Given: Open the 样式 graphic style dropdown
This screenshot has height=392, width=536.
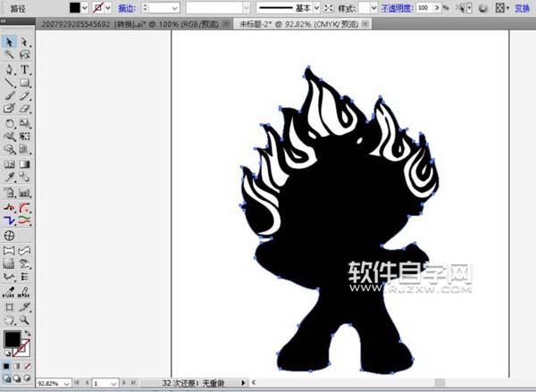Looking at the screenshot, I should click(373, 7).
